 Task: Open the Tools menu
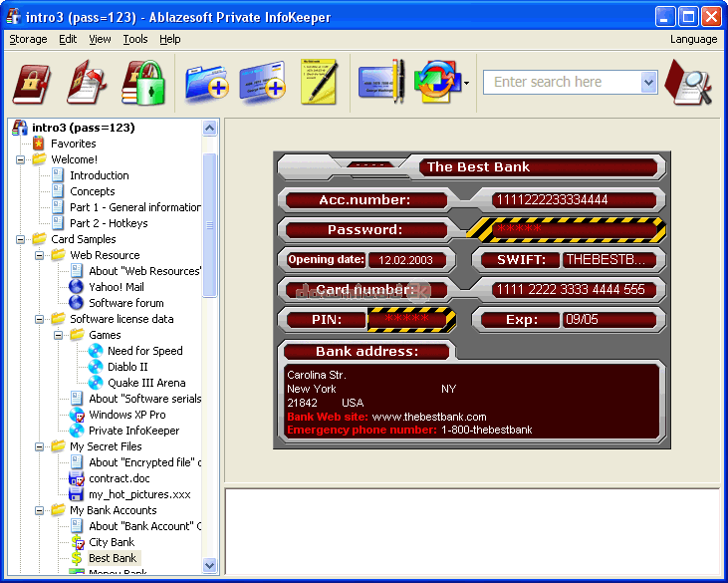(x=134, y=39)
